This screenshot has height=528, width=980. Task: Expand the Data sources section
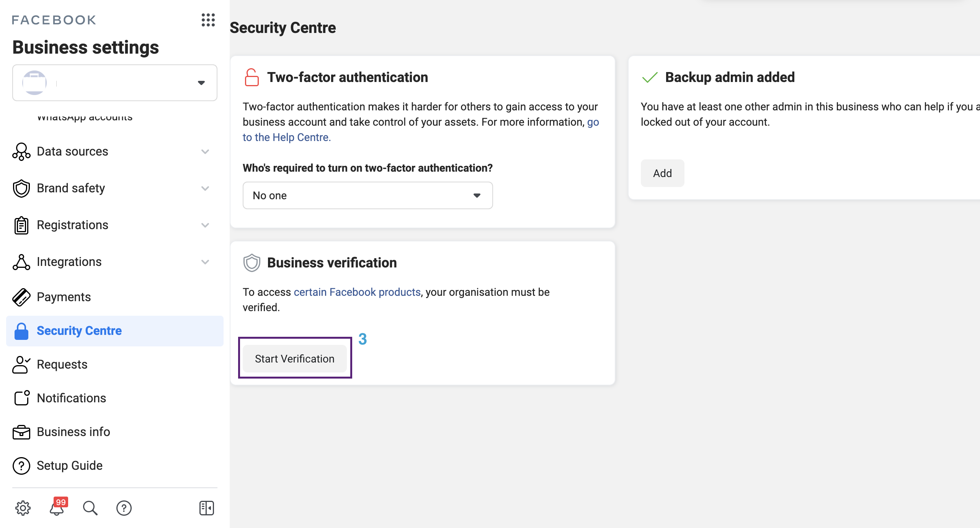tap(205, 152)
